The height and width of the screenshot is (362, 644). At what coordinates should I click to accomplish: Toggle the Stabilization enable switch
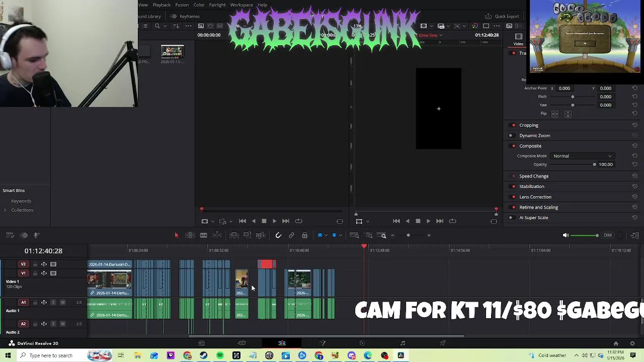click(x=513, y=187)
